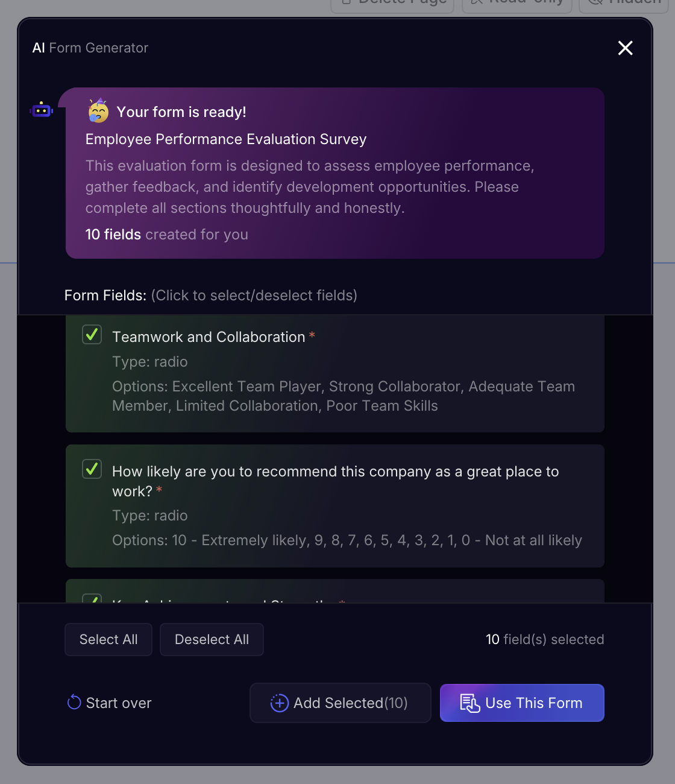Click Select All fields

108,639
